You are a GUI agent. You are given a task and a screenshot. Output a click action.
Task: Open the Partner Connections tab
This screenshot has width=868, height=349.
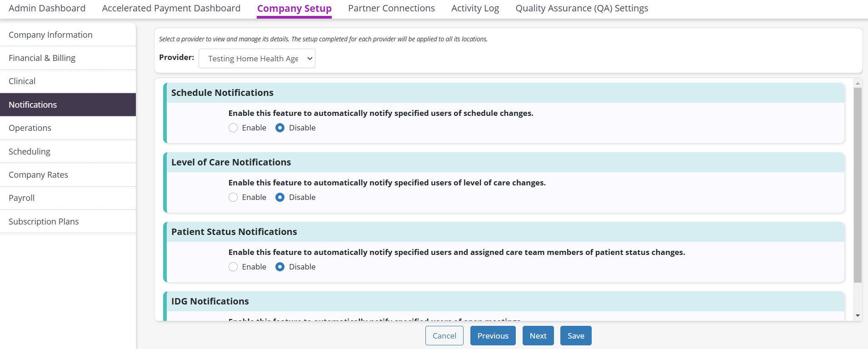click(x=391, y=8)
